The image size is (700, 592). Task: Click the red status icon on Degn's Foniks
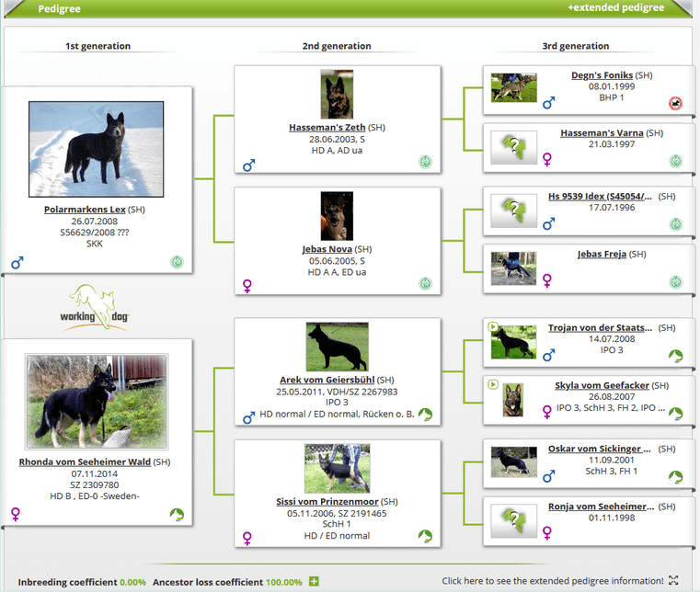point(675,104)
